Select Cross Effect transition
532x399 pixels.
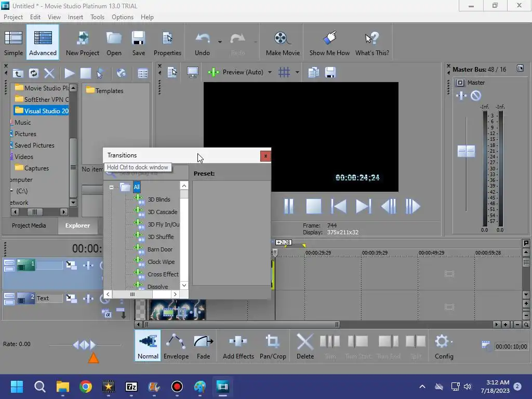tap(163, 274)
